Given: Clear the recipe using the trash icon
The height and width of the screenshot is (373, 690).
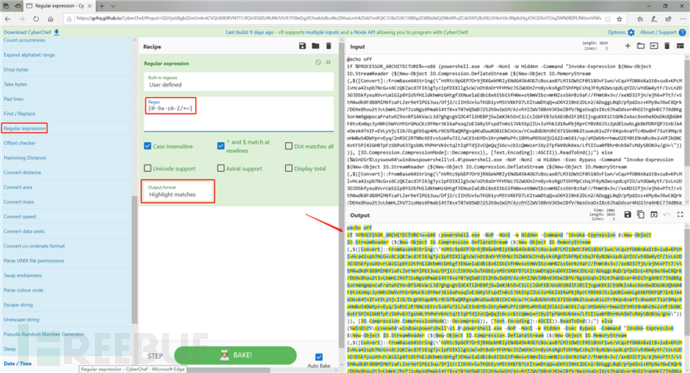Looking at the screenshot, I should (328, 46).
